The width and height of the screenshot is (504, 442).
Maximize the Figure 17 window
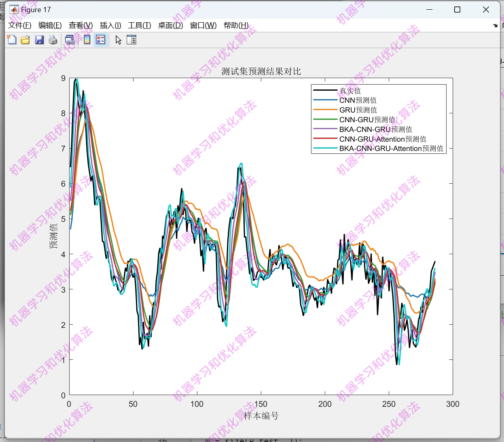pos(457,10)
